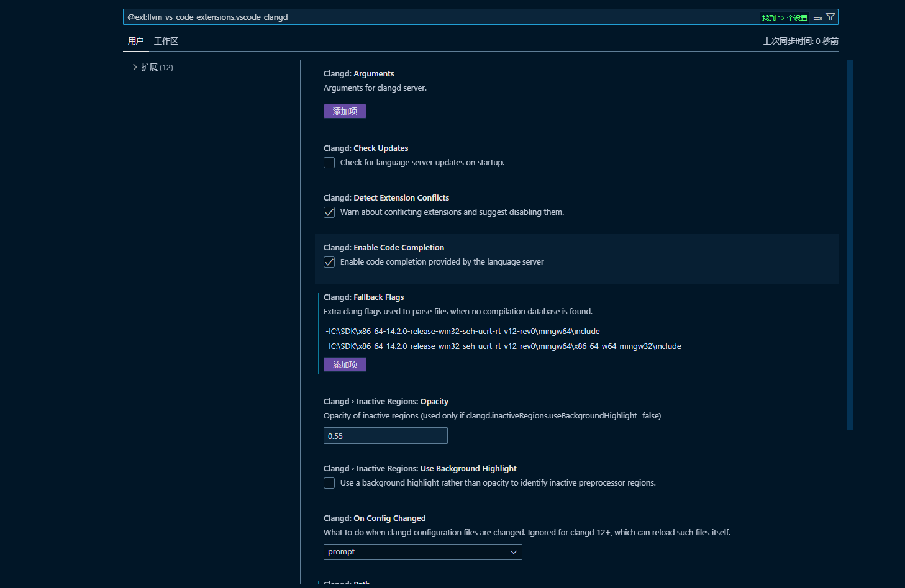Click 添加项 under Fallback Flags
The height and width of the screenshot is (588, 905).
345,364
